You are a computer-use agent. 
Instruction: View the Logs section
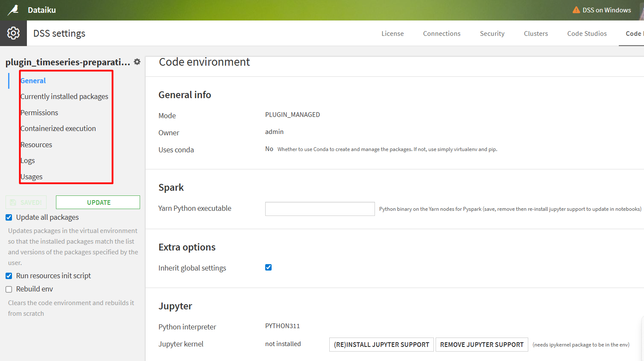(x=28, y=161)
